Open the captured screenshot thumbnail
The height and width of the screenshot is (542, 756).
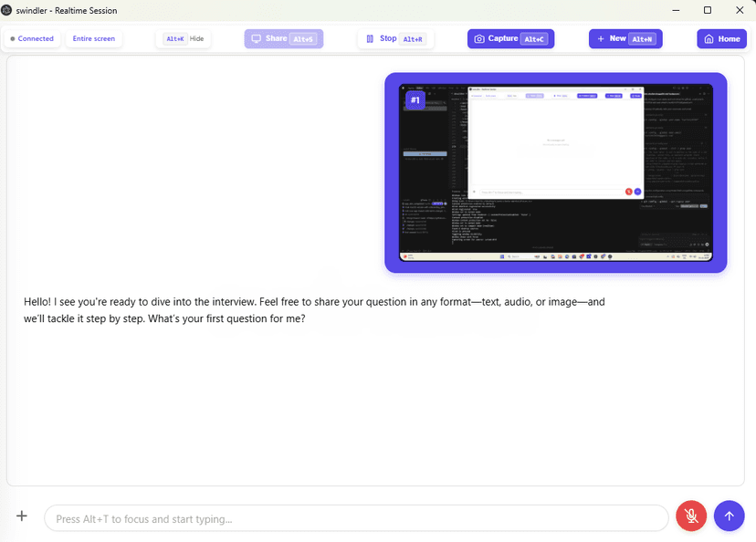555,173
